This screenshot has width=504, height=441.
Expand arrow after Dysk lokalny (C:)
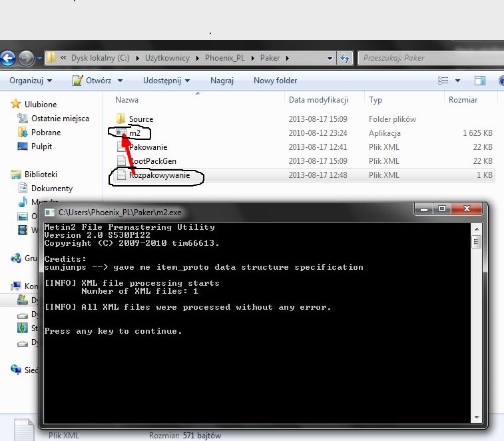138,58
